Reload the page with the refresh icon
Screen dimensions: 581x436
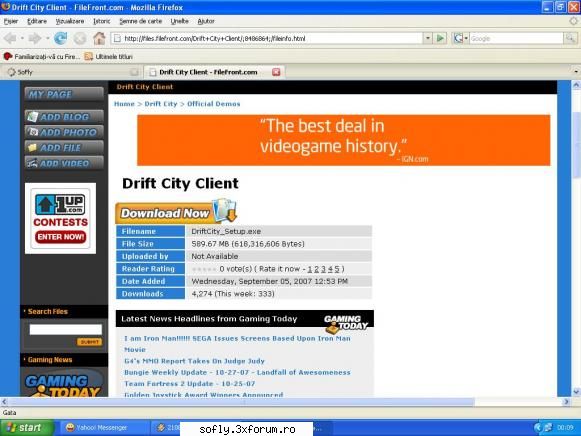click(x=60, y=38)
